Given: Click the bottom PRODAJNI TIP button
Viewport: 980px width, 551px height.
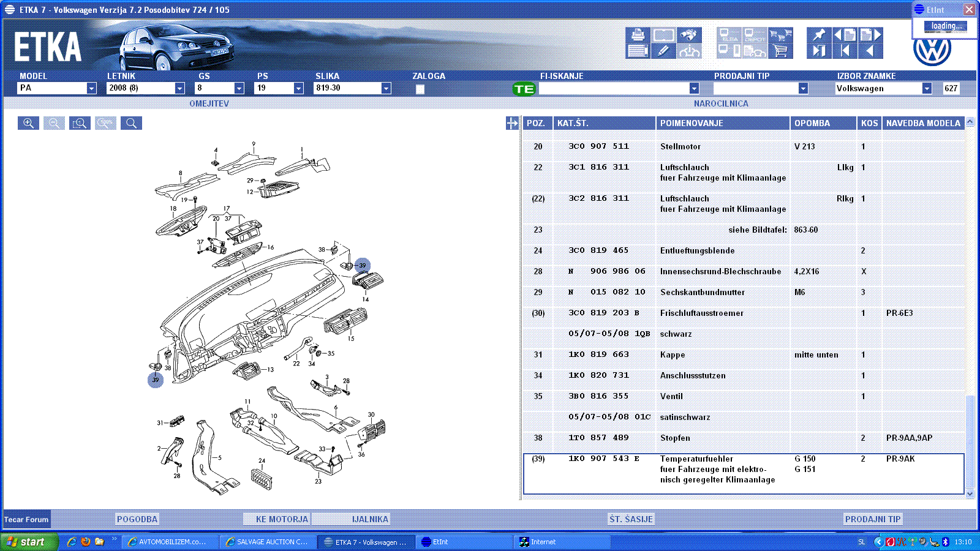Looking at the screenshot, I should coord(873,519).
